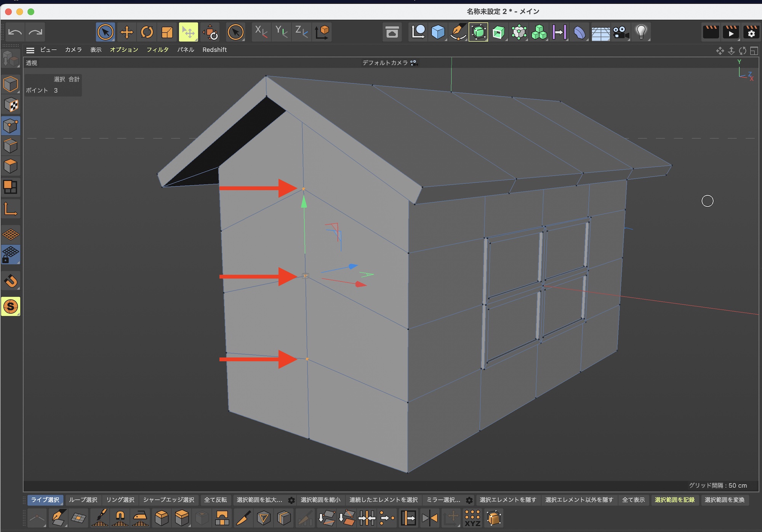Select the Move tool
Viewport: 762px width, 532px height.
click(x=126, y=32)
